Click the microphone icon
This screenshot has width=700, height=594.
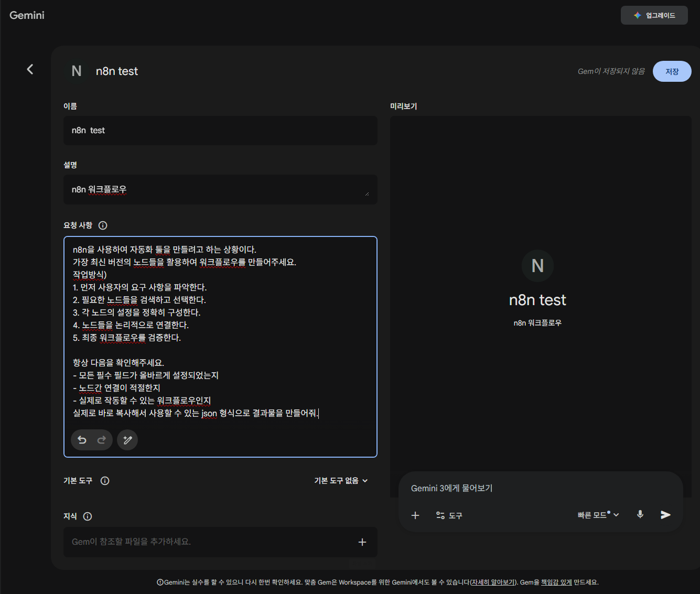[640, 515]
